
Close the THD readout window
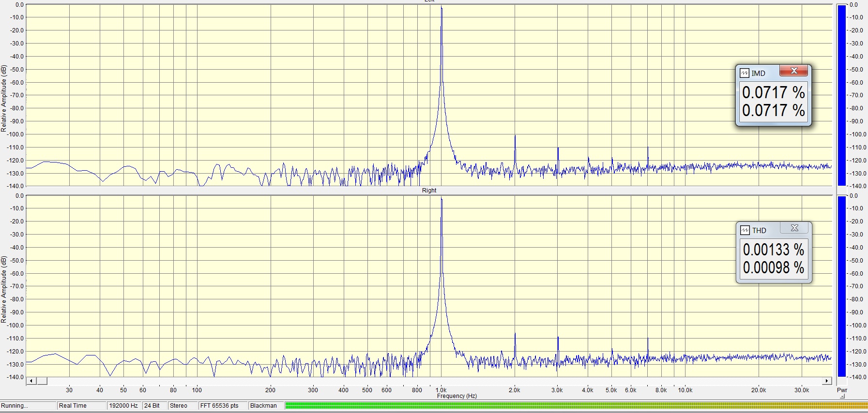(x=794, y=228)
